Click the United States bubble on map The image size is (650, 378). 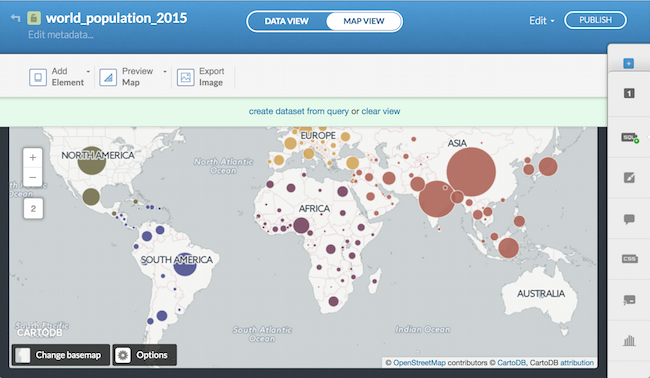pos(92,160)
